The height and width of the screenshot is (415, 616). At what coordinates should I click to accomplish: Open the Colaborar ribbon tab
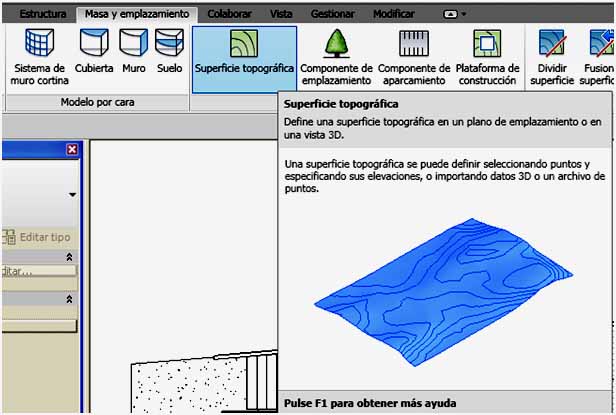229,14
